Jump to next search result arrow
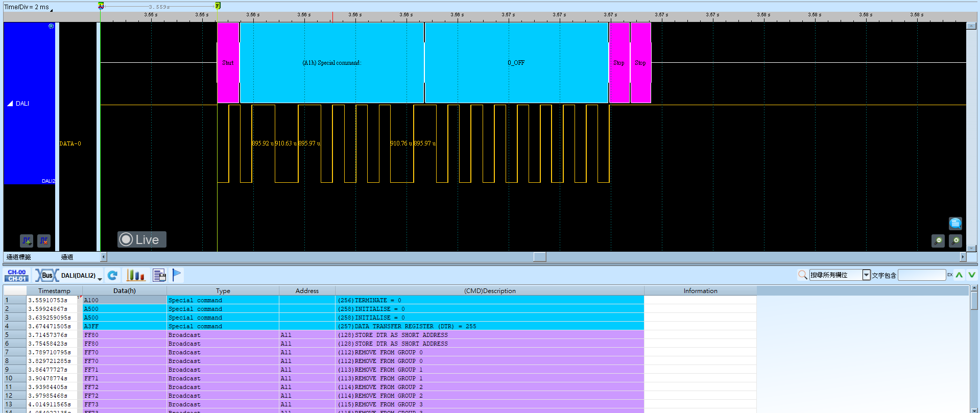The height and width of the screenshot is (413, 980). pyautogui.click(x=972, y=275)
